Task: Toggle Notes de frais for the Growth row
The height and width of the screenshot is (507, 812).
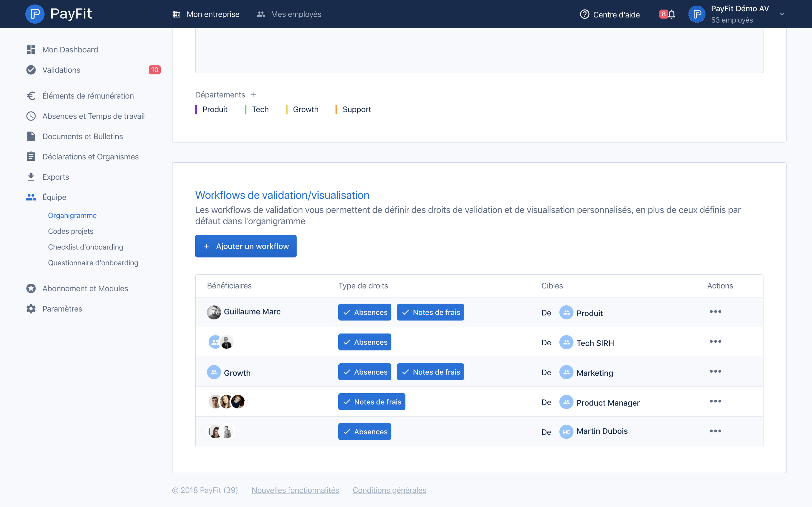Action: click(431, 372)
